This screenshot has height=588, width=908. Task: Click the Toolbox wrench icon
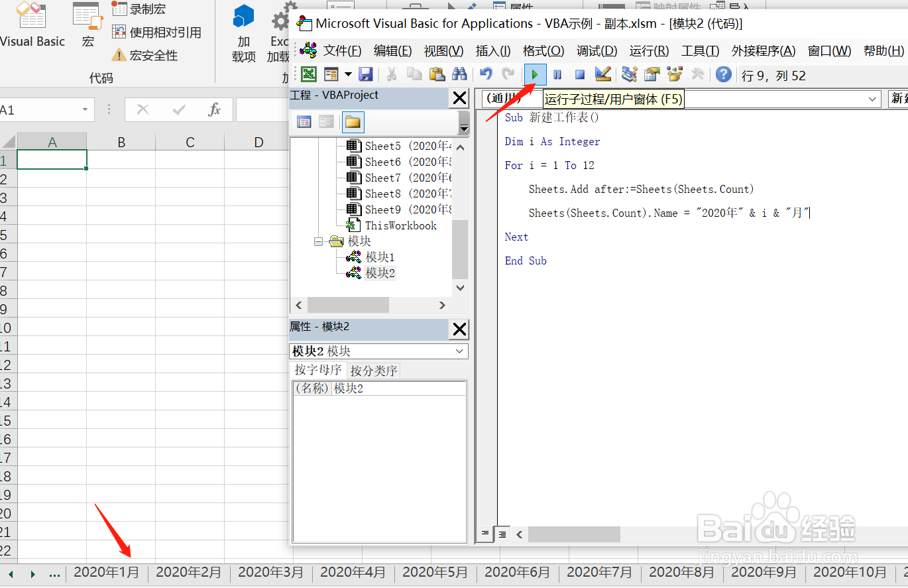(697, 74)
